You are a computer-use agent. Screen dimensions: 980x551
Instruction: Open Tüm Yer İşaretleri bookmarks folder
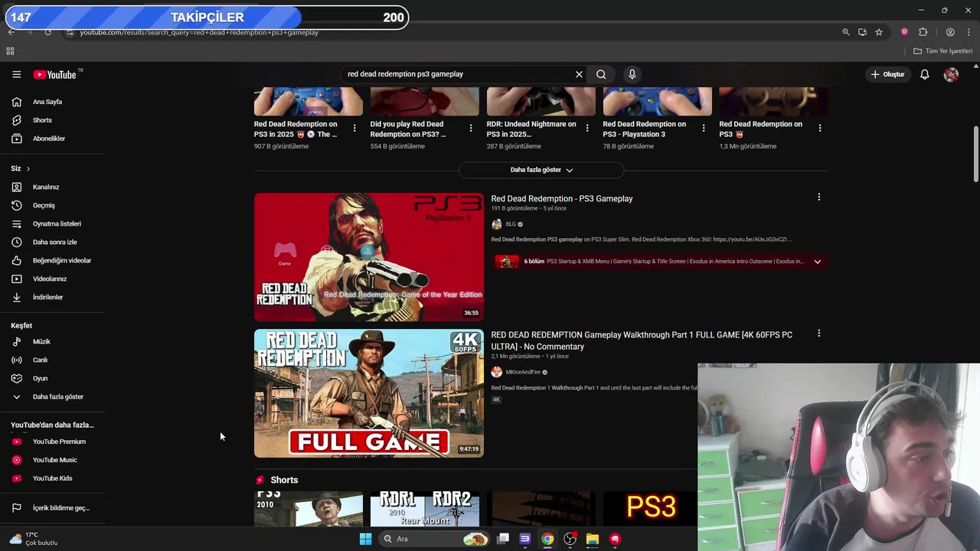coord(943,51)
